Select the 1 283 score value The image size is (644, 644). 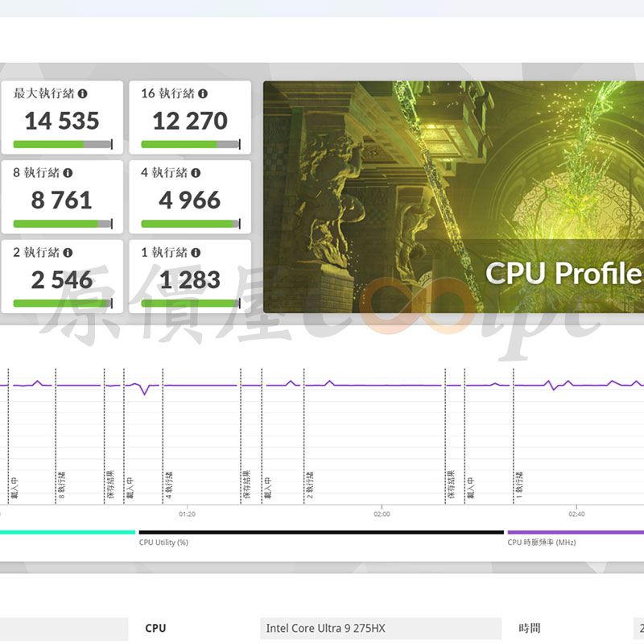tap(190, 279)
